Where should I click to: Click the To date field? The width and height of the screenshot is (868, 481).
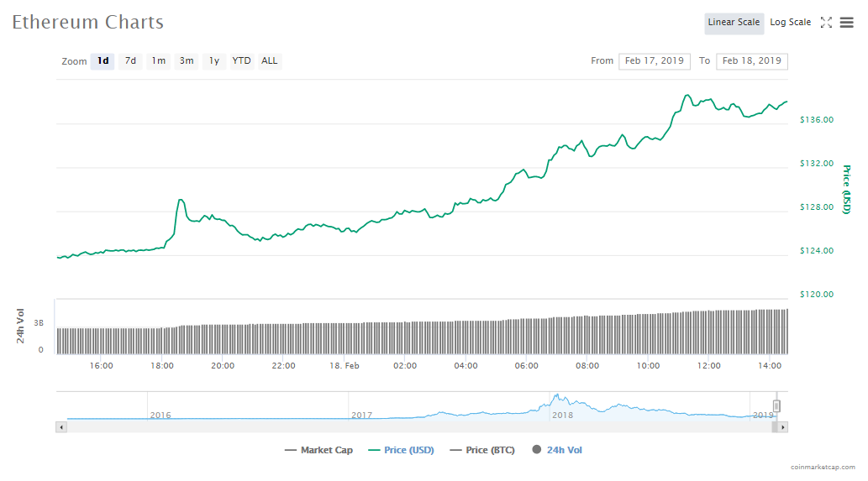tap(751, 61)
